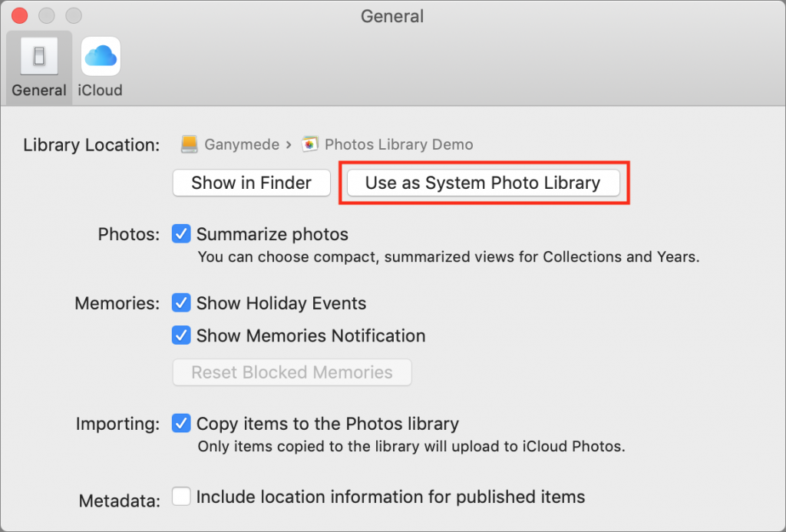786x532 pixels.
Task: Enable Include location information for published items
Action: (181, 497)
